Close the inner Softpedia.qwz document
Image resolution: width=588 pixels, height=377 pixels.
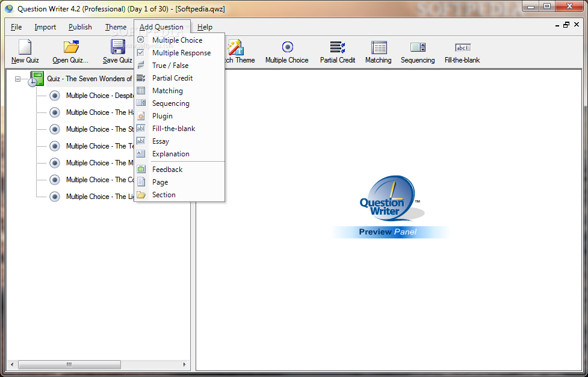(577, 25)
